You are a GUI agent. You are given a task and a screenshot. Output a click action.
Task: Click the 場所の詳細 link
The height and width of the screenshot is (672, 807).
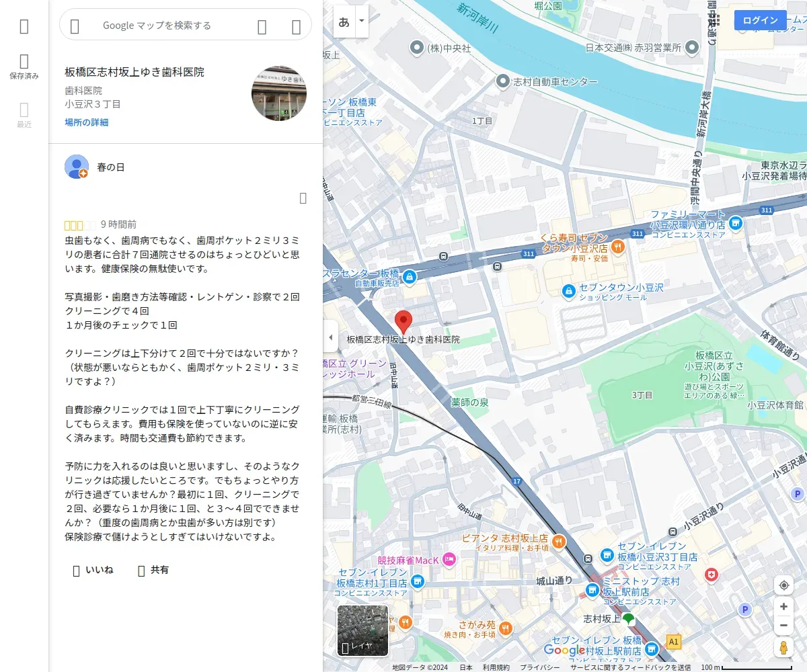click(x=87, y=122)
